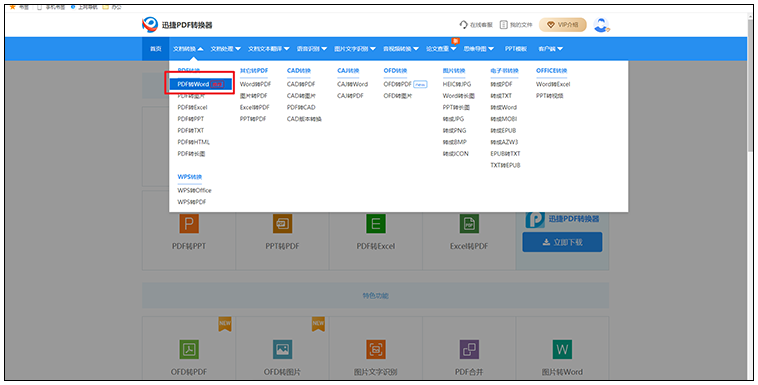Click the 立即下载 download button
Screen dimensions: 758x385
tap(562, 242)
